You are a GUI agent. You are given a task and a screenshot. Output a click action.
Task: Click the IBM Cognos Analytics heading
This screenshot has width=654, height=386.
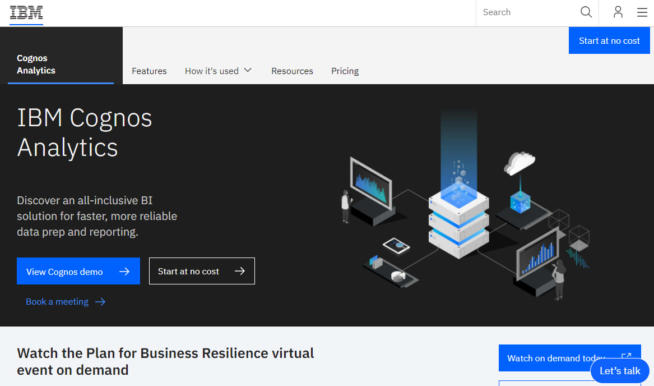tap(85, 133)
